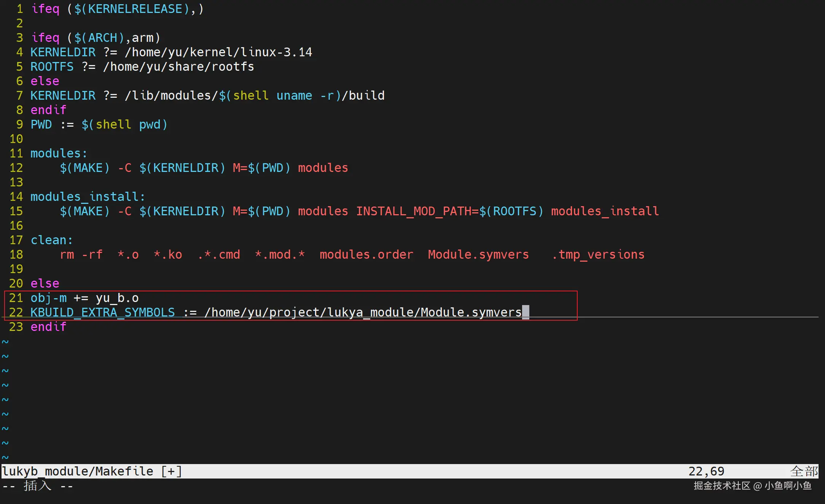The height and width of the screenshot is (504, 825).
Task: Click ROOTFS variable on line 5
Action: pyautogui.click(x=52, y=67)
